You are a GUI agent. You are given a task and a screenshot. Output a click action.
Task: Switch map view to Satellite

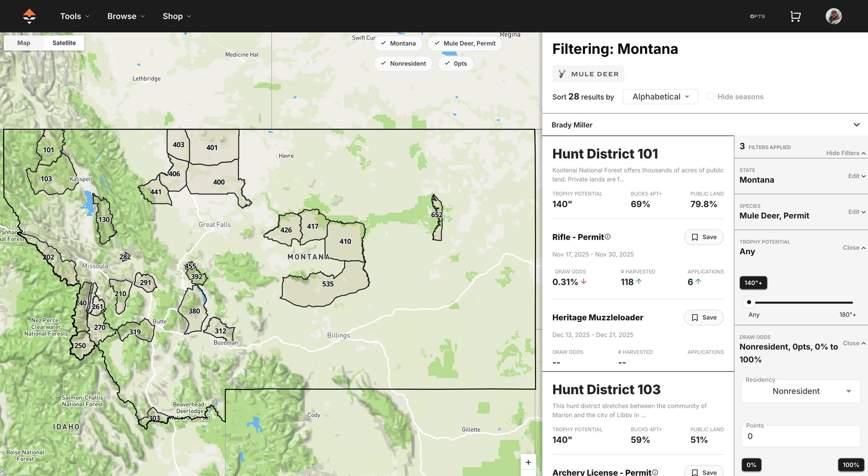[64, 43]
